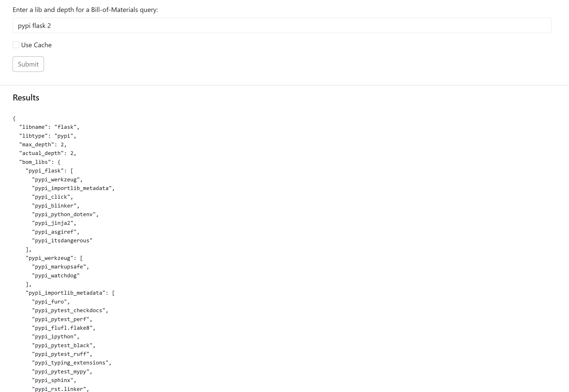
Task: Click the "pypi_click" entry
Action: click(53, 197)
